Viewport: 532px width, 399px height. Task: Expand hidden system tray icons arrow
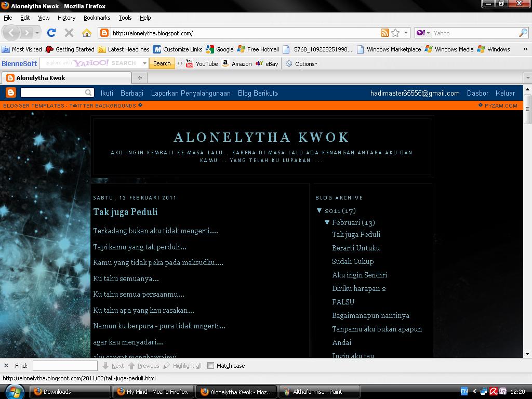point(475,392)
